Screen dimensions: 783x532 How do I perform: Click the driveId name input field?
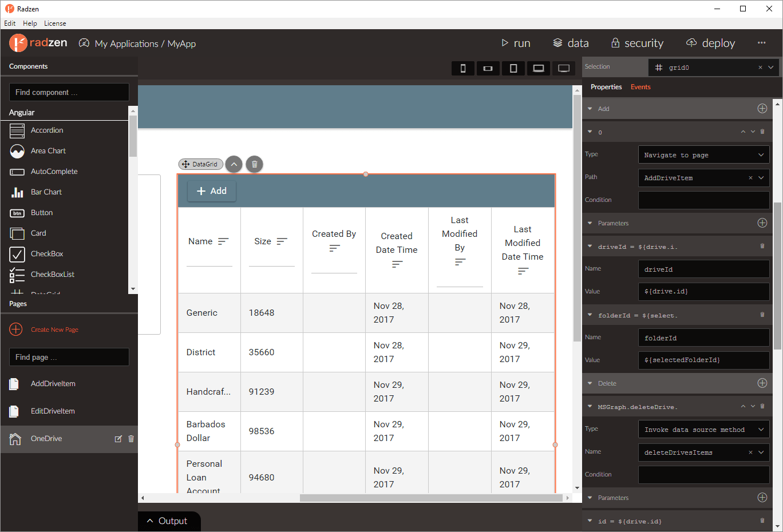pos(704,269)
